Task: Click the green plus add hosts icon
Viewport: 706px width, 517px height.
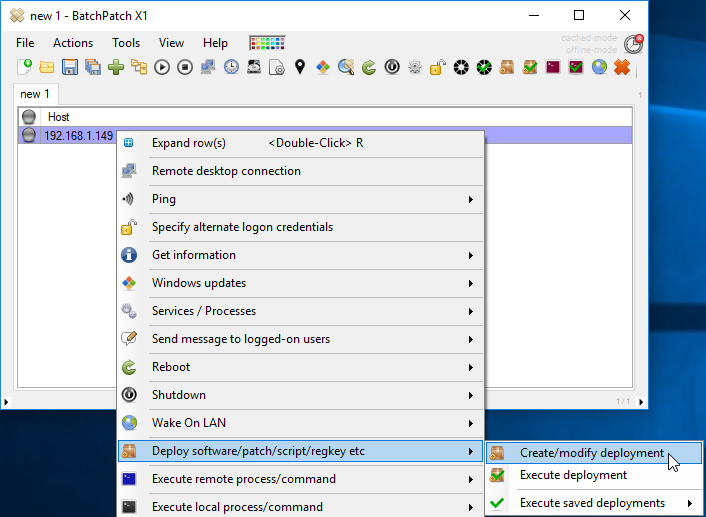Action: pos(116,67)
